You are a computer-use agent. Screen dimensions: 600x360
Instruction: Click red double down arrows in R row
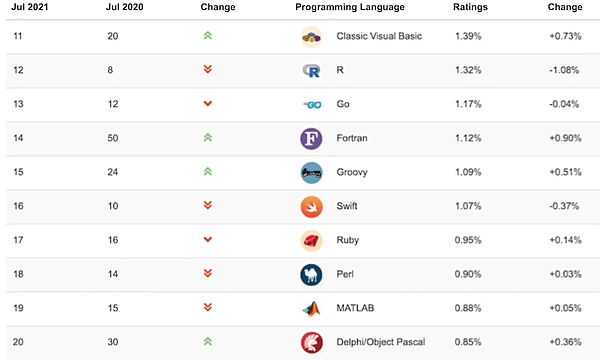click(208, 69)
